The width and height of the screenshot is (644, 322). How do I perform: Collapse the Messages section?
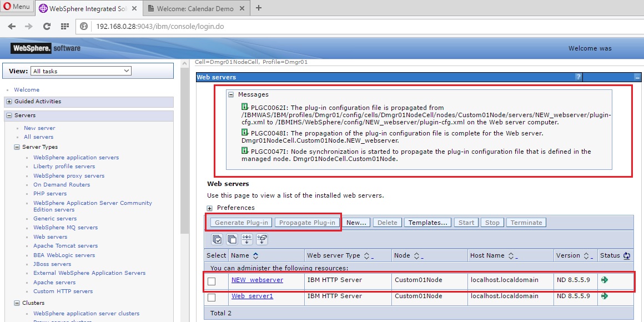tap(231, 94)
